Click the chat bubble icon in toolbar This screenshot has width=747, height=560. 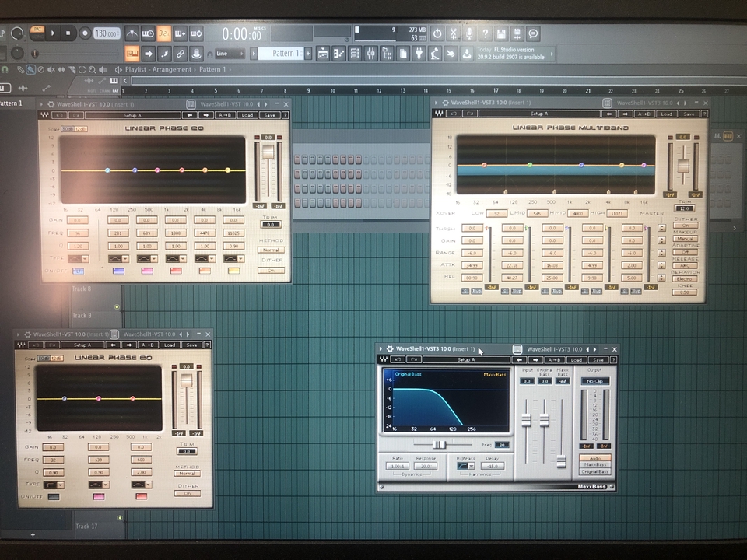[534, 33]
